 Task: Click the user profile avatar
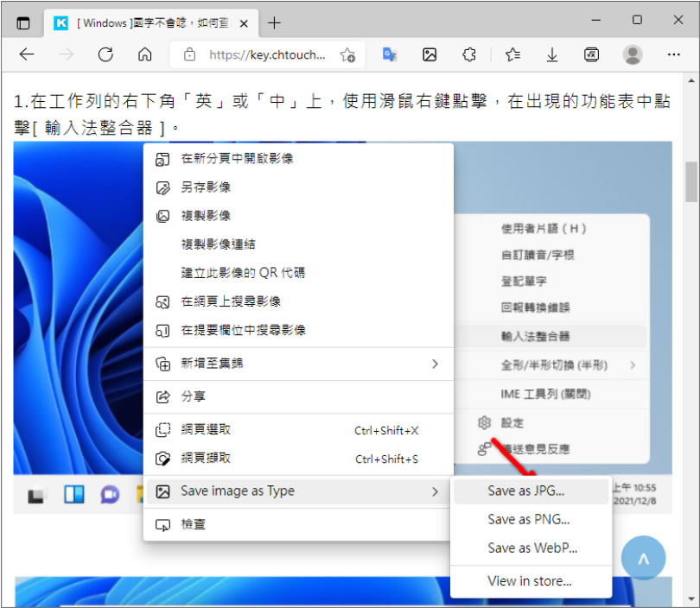(633, 55)
